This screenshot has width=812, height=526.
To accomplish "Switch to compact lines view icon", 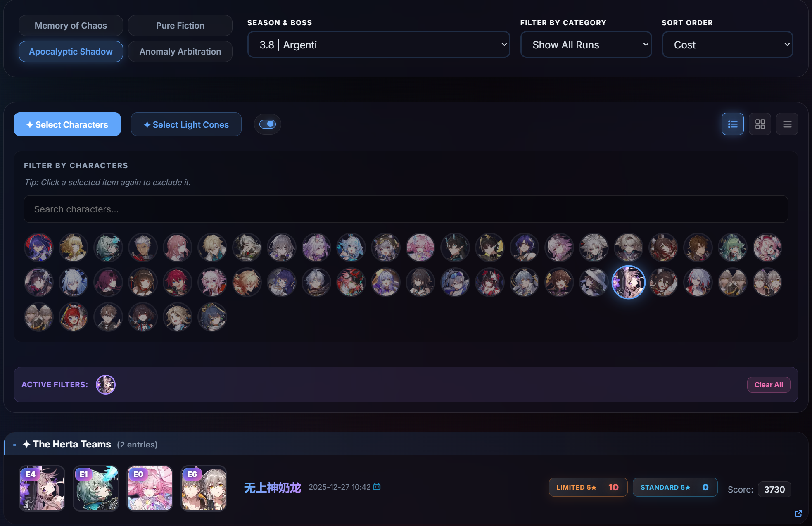I will (x=787, y=124).
